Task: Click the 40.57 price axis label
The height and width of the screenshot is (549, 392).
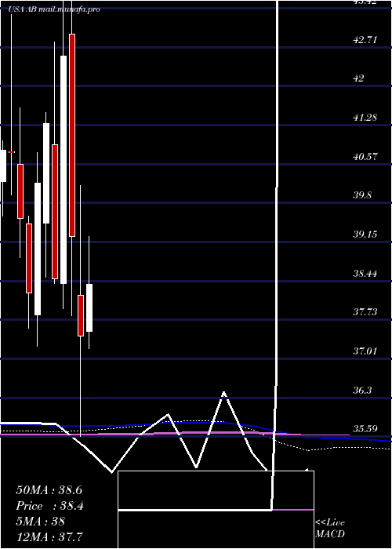Action: pyautogui.click(x=365, y=157)
